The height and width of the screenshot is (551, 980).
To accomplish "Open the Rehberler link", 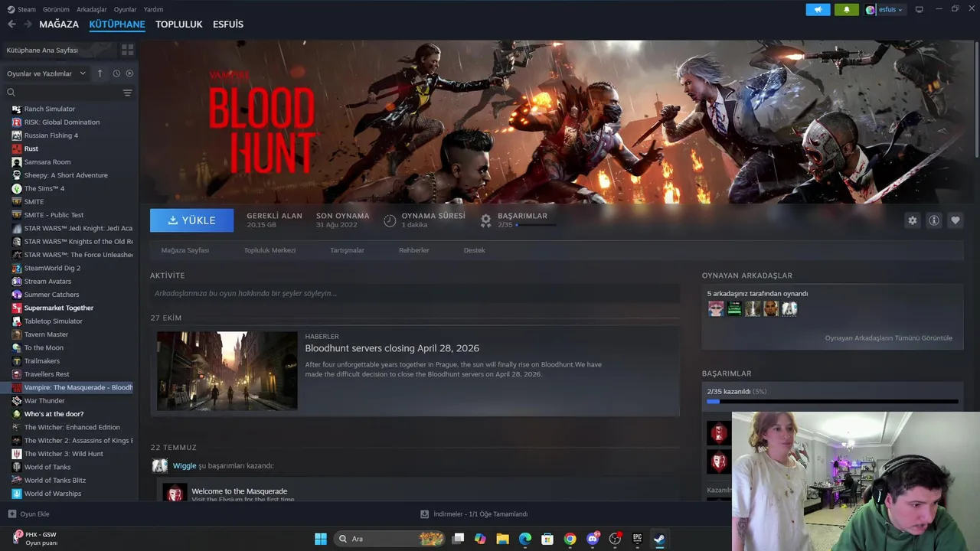I will click(413, 250).
